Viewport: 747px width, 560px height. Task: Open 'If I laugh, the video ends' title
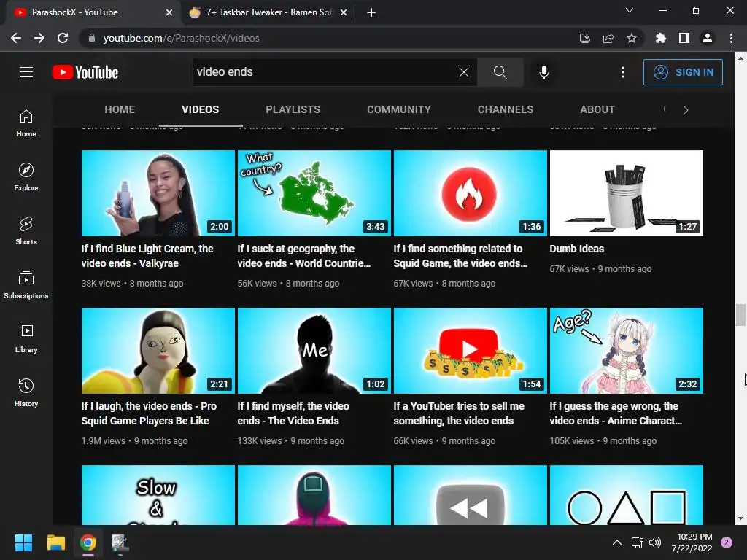[x=149, y=413]
